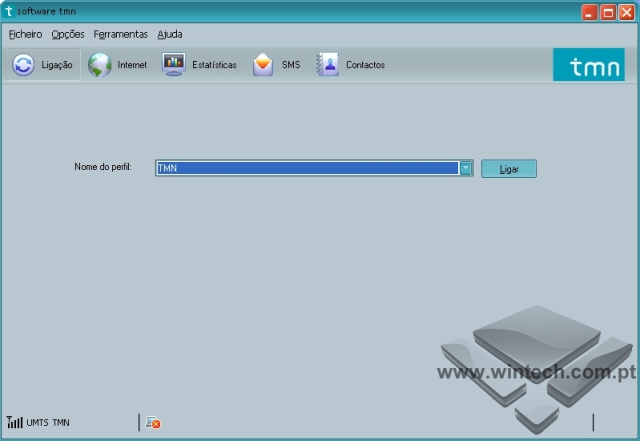Image resolution: width=640 pixels, height=441 pixels.
Task: Click the tmn title bar app icon
Action: click(8, 11)
